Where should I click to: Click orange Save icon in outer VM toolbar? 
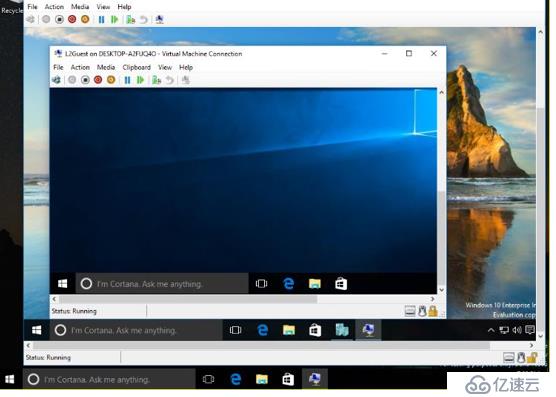(85, 19)
